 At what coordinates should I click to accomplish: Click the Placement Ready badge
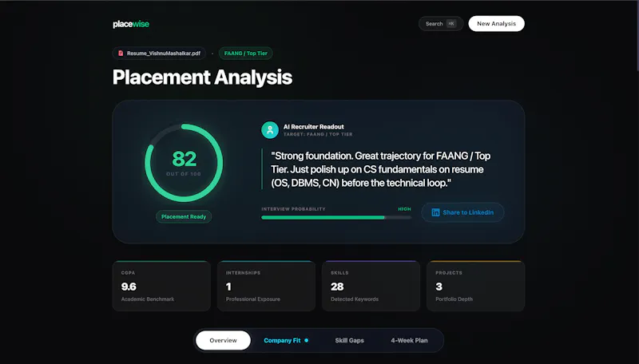click(184, 216)
